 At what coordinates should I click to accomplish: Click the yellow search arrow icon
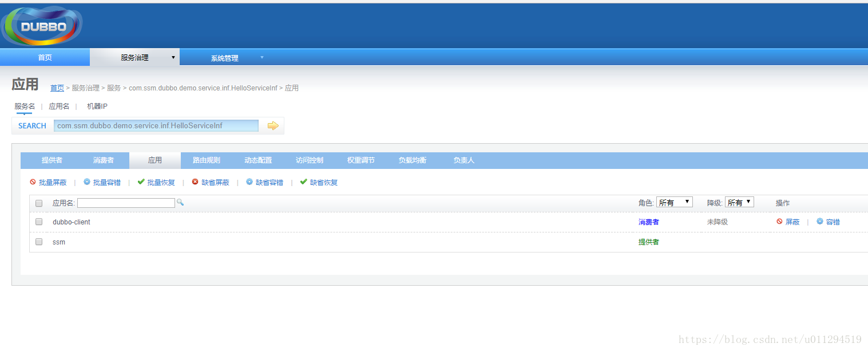pos(273,125)
